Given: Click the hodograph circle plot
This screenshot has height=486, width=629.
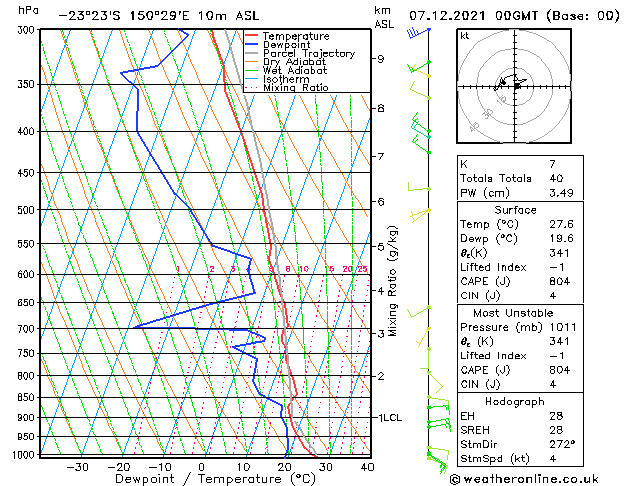Looking at the screenshot, I should tap(516, 86).
